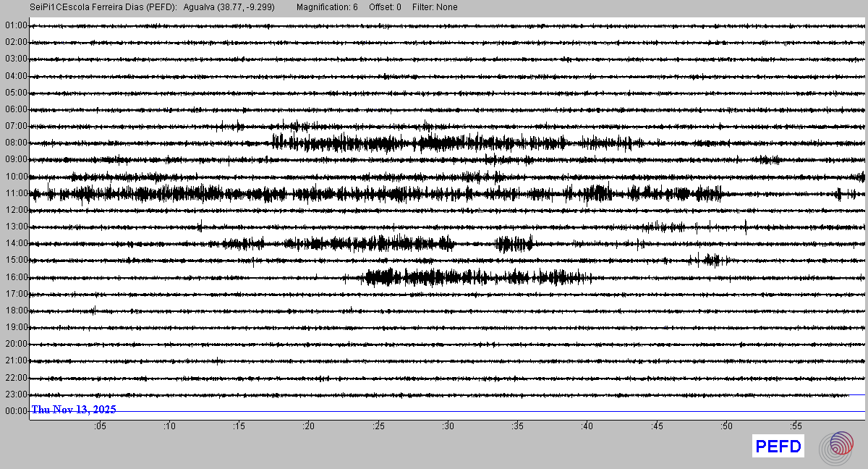
Task: Click the Filter: None header label
Action: 435,7
